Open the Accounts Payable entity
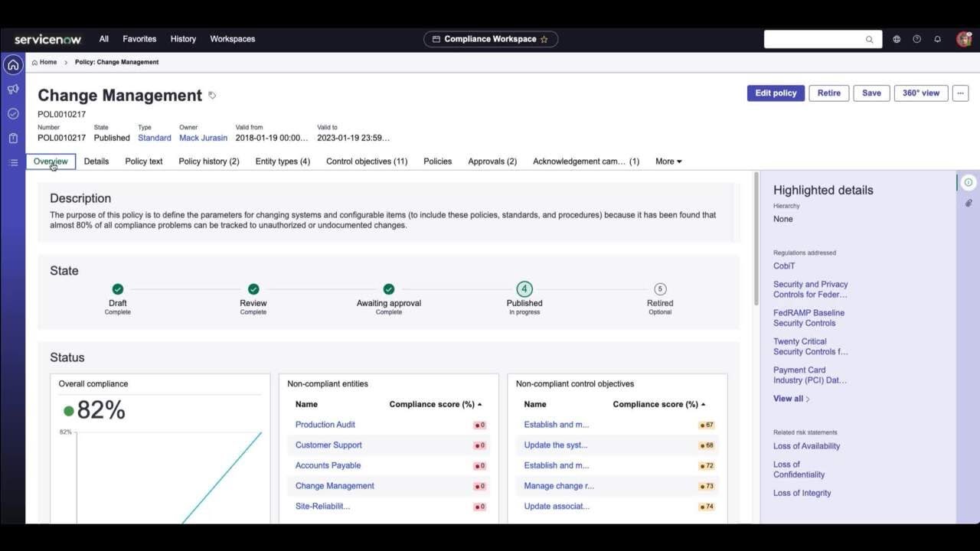 click(328, 465)
